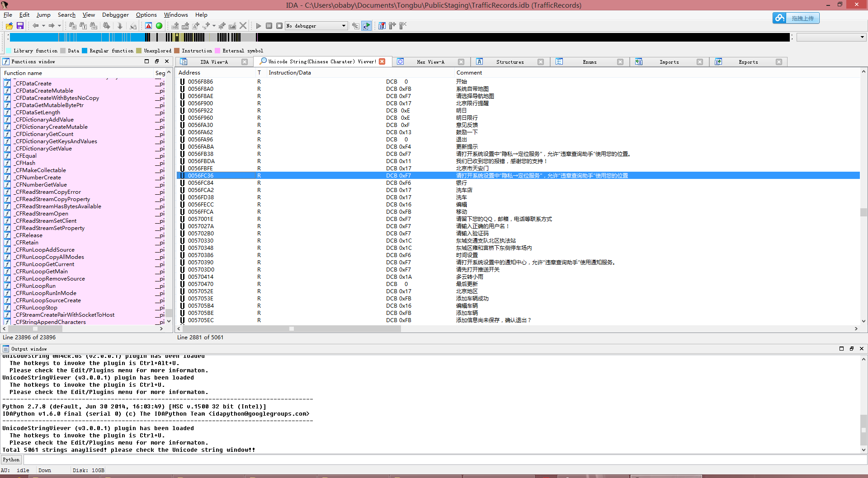Open the Jump menu
Viewport: 868px width, 478px height.
43,15
